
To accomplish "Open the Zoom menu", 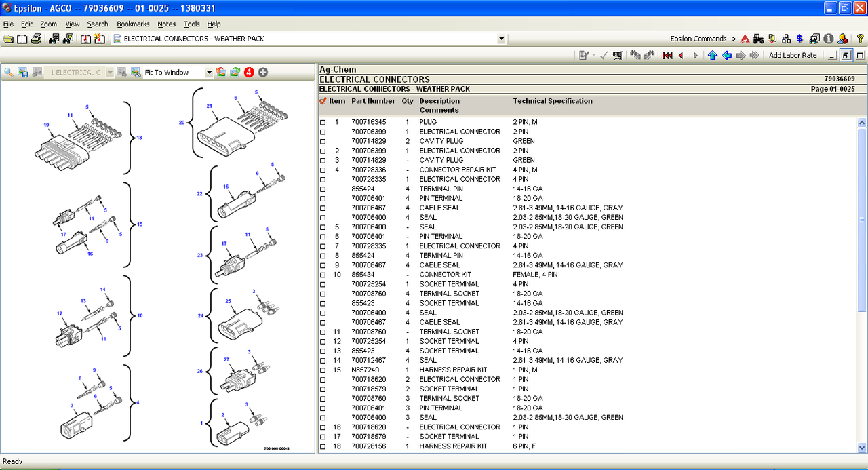I will coord(48,24).
